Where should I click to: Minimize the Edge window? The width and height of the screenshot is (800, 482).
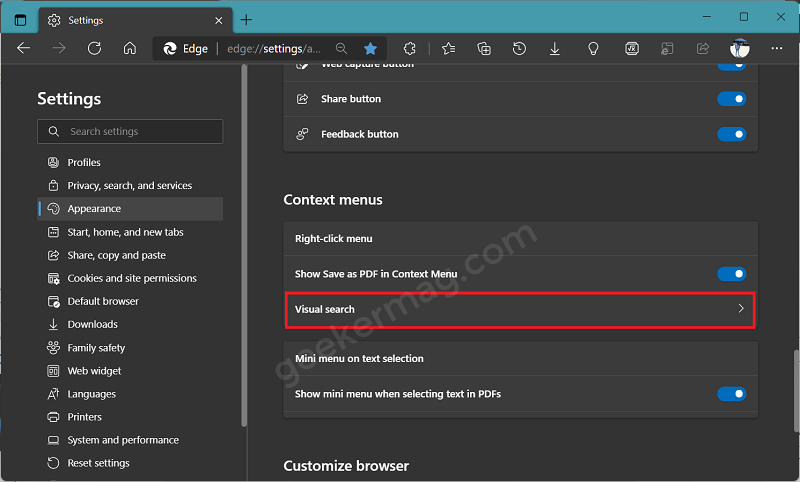click(x=707, y=17)
